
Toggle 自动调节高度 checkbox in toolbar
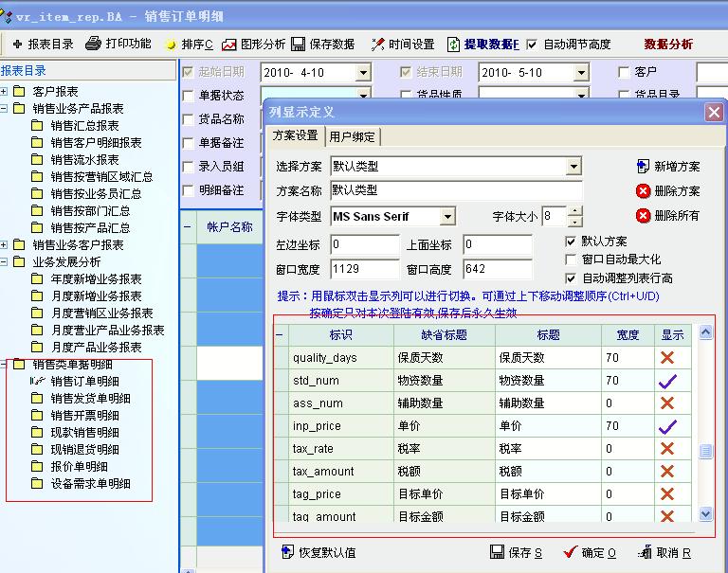[x=532, y=45]
